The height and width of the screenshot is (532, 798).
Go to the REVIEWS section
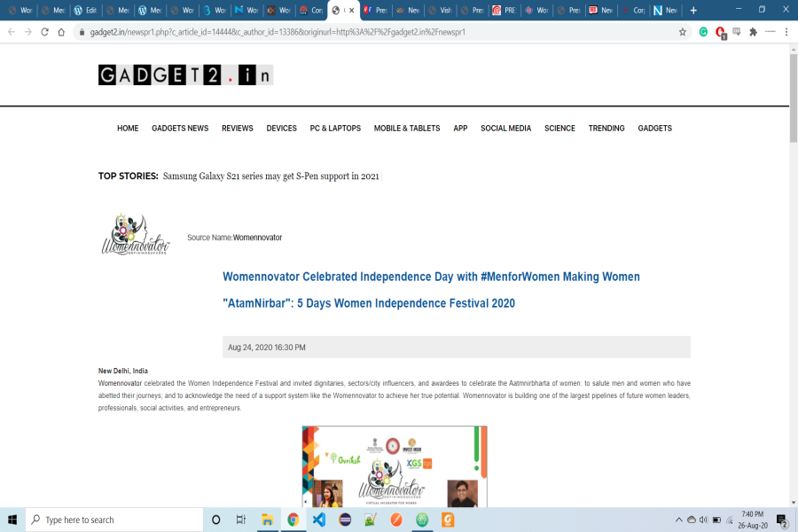(237, 129)
